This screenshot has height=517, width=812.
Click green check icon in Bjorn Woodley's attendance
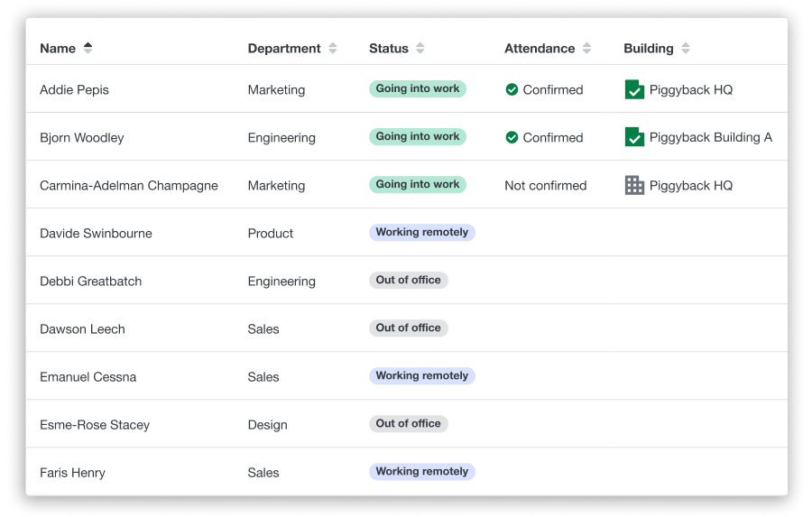pyautogui.click(x=512, y=137)
